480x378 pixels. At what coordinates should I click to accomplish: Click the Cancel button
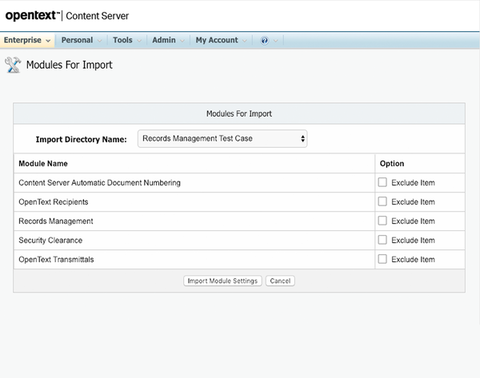pyautogui.click(x=280, y=281)
